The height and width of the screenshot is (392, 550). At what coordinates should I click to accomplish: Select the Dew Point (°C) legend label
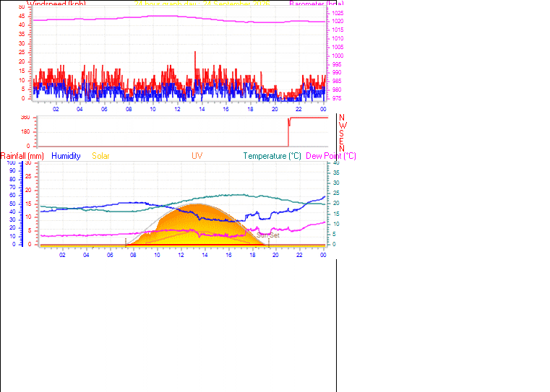pyautogui.click(x=331, y=156)
